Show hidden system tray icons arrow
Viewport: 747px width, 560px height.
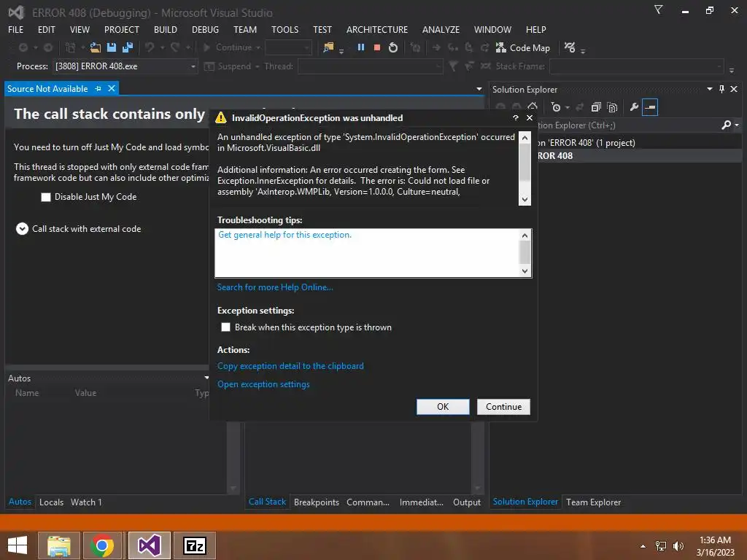pyautogui.click(x=643, y=546)
